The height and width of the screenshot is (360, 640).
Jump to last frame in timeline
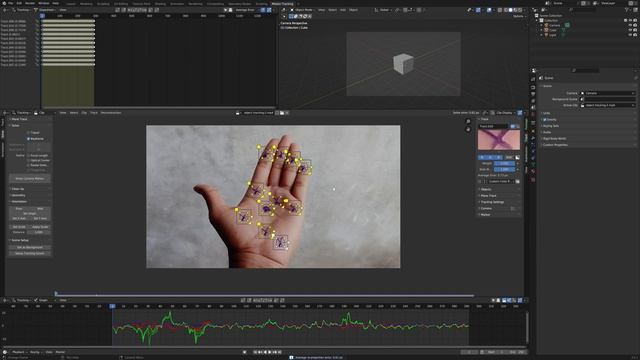[280, 352]
